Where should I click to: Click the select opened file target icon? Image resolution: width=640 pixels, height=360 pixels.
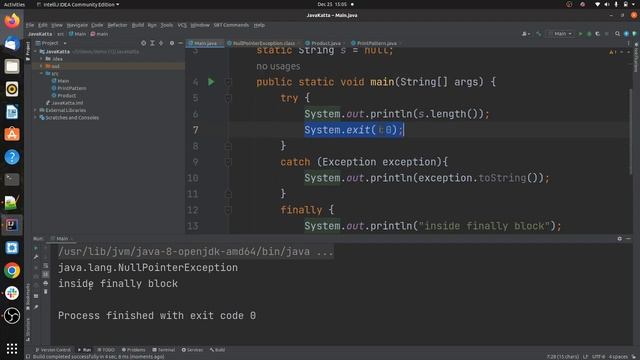[143, 43]
